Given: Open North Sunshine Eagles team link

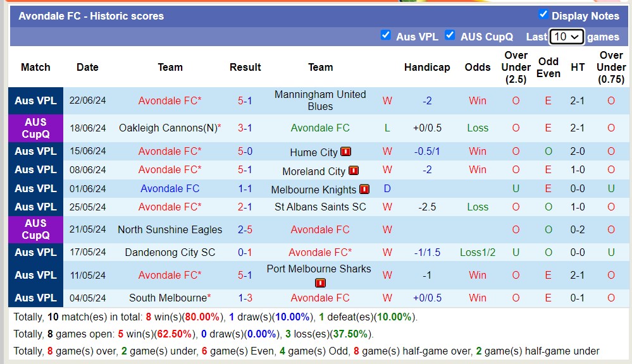Looking at the screenshot, I should tap(170, 229).
